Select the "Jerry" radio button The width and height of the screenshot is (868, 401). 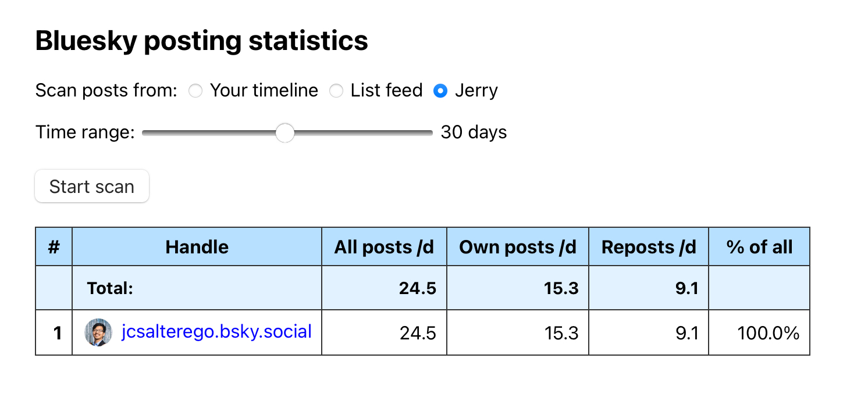tap(440, 91)
